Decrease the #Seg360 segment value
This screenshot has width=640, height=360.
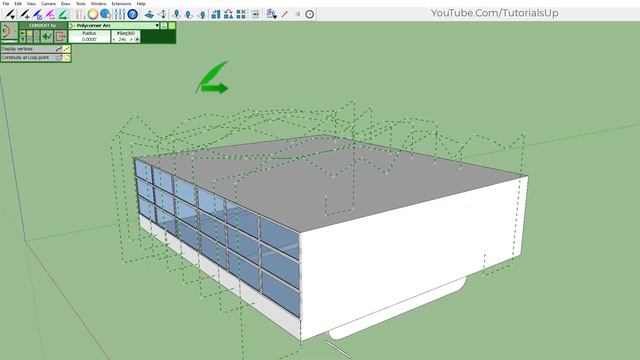coord(114,40)
